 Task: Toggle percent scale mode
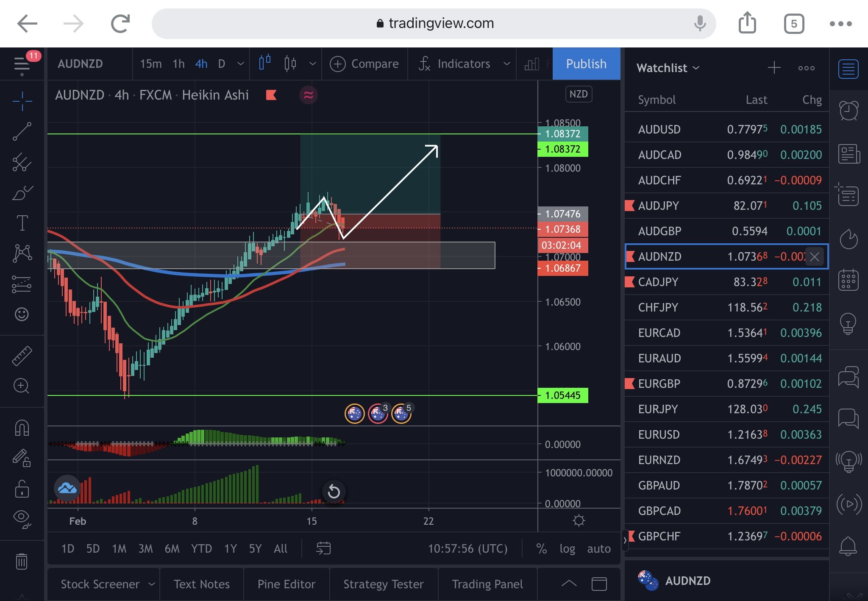541,549
